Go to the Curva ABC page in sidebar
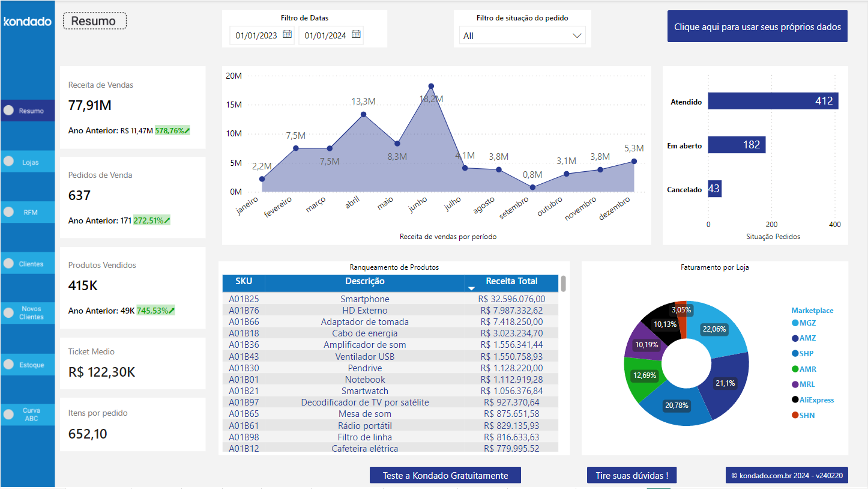Viewport: 868px width, 489px height. pyautogui.click(x=9, y=414)
